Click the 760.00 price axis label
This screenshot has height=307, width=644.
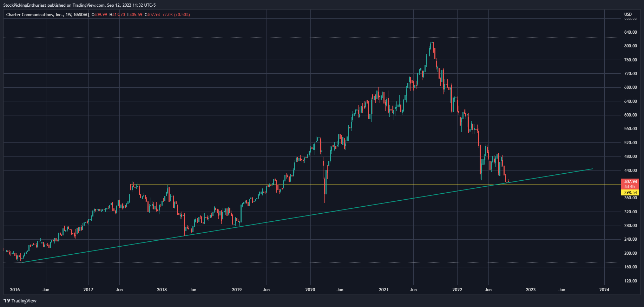[630, 60]
